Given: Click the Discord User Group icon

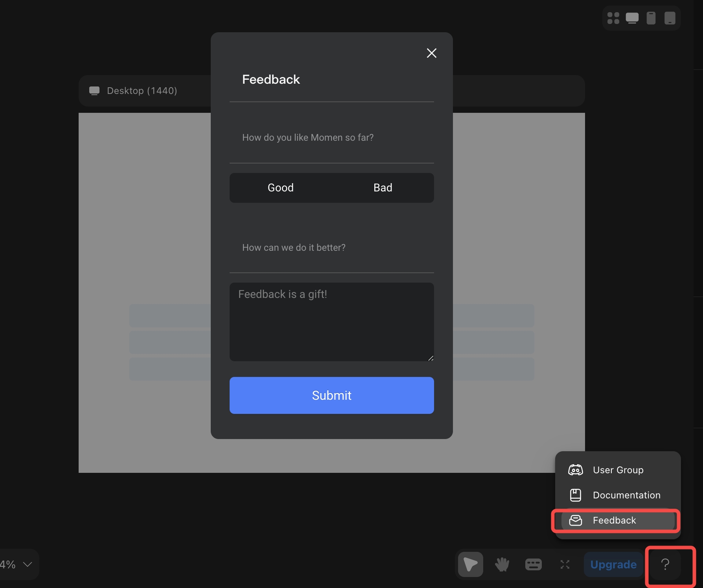Looking at the screenshot, I should pos(576,470).
